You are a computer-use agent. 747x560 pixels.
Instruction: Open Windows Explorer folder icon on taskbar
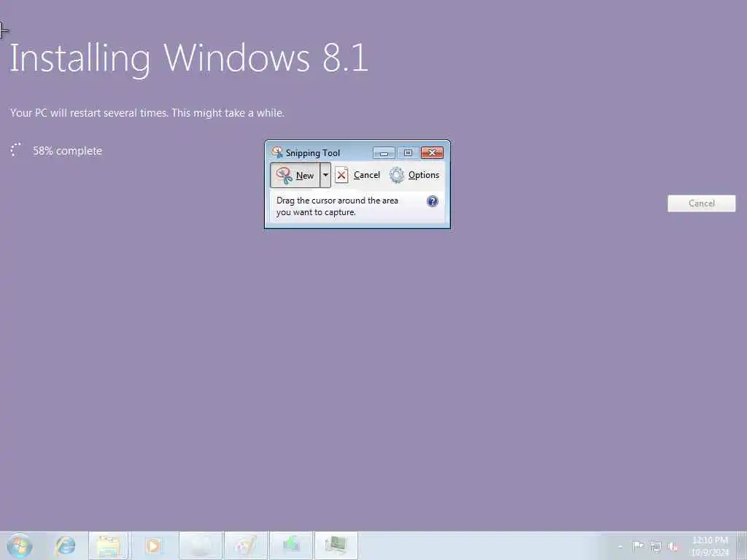point(108,545)
